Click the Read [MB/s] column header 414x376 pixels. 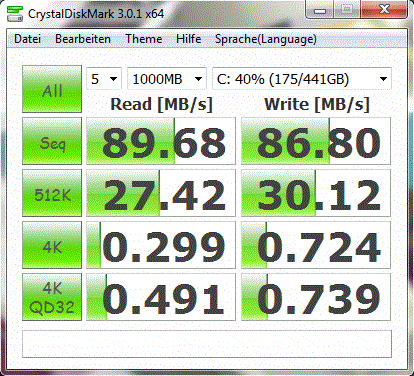(161, 104)
